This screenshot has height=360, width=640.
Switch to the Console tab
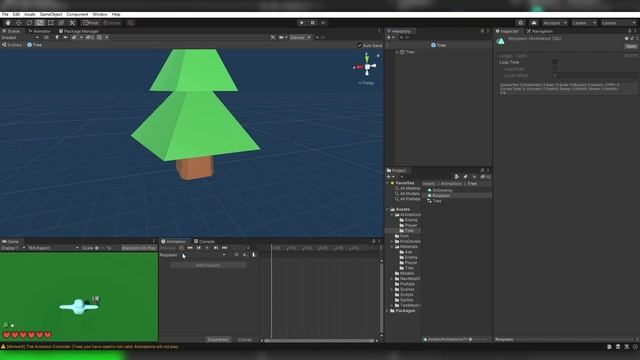[x=204, y=241]
